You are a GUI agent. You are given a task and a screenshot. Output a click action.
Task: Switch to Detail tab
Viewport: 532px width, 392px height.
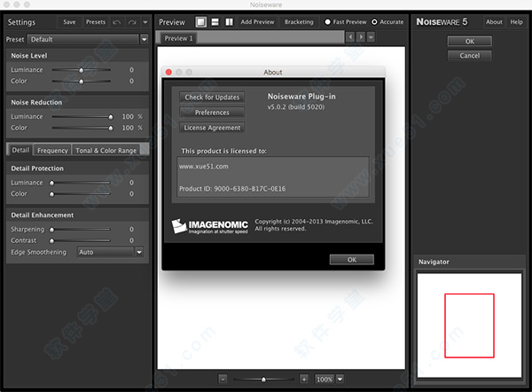pyautogui.click(x=20, y=150)
